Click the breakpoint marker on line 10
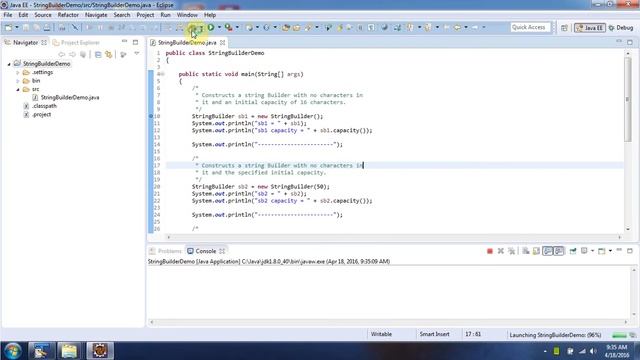This screenshot has width=640, height=360. [151, 116]
